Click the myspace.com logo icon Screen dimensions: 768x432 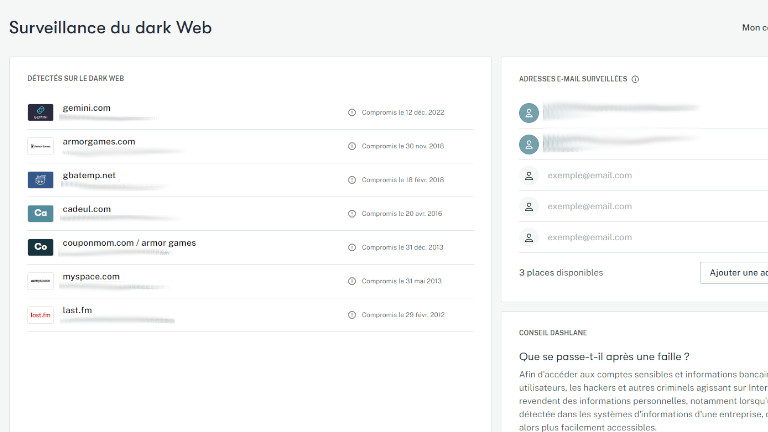click(x=40, y=281)
